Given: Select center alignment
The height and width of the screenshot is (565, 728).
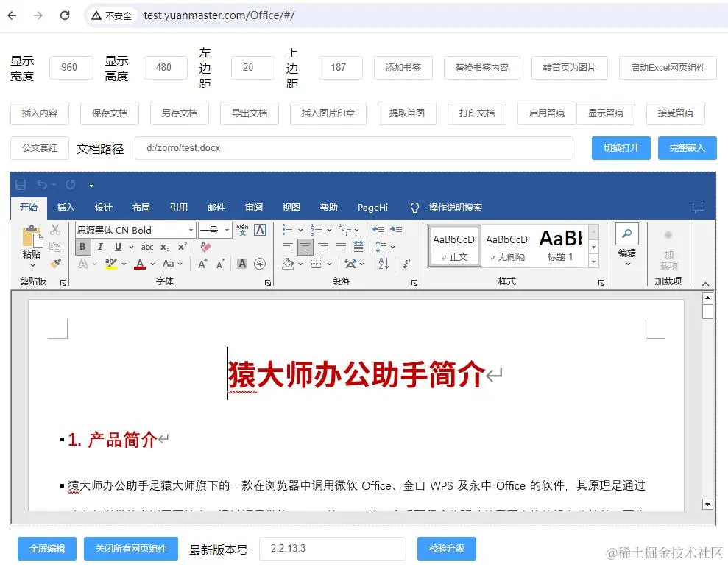Looking at the screenshot, I should point(305,247).
